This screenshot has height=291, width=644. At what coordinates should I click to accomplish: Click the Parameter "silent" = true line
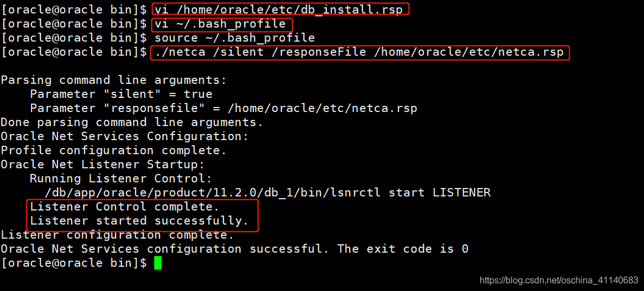[121, 94]
